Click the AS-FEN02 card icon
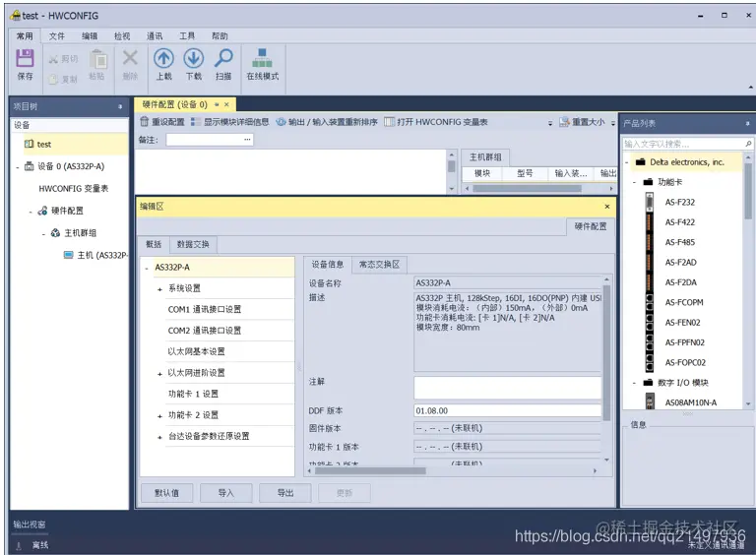The image size is (756, 555). [650, 323]
